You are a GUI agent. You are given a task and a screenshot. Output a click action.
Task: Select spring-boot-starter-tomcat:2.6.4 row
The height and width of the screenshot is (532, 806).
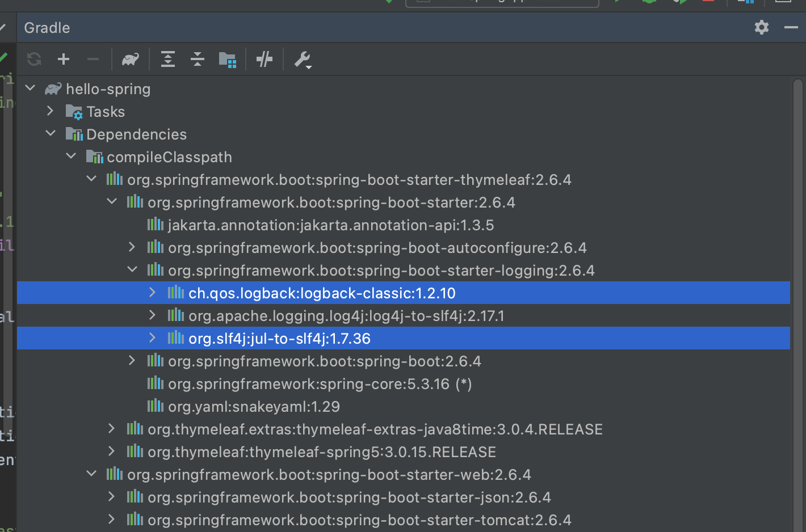tap(404, 520)
